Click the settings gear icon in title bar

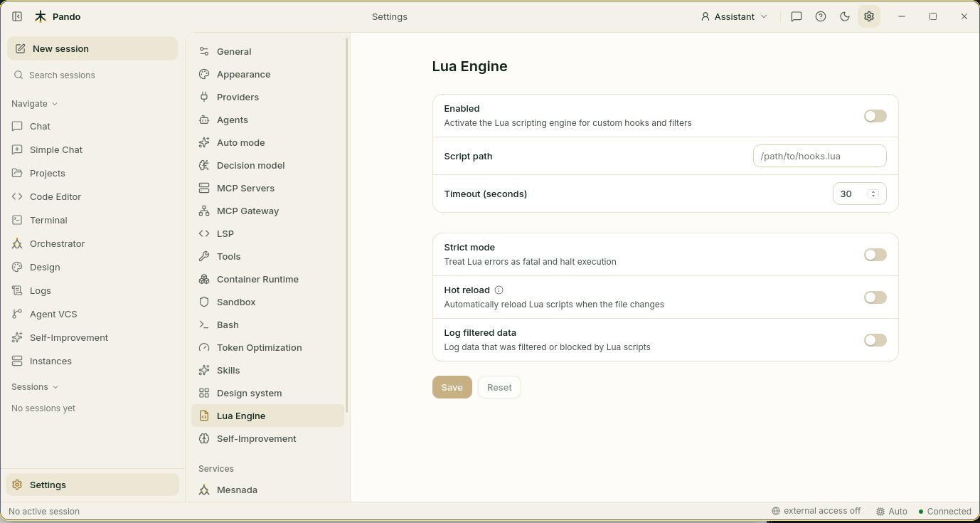869,16
